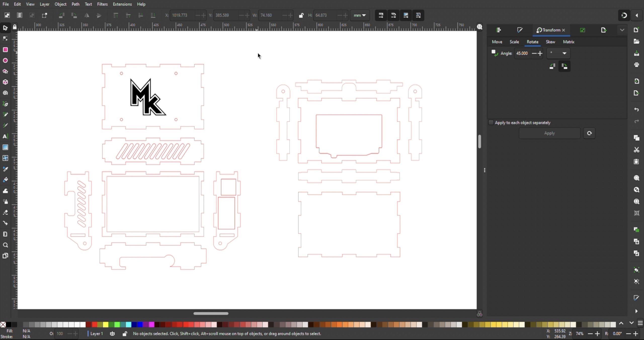Viewport: 644px width, 340px height.
Task: Select the Text tool in the toolbox
Action: click(5, 136)
